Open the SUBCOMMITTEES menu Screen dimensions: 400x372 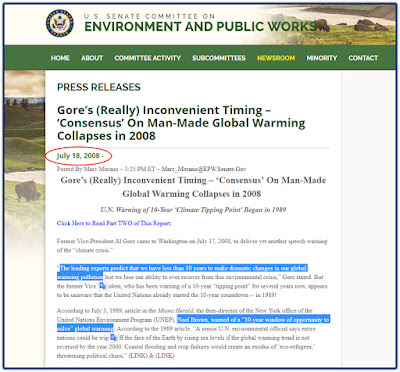pos(219,58)
